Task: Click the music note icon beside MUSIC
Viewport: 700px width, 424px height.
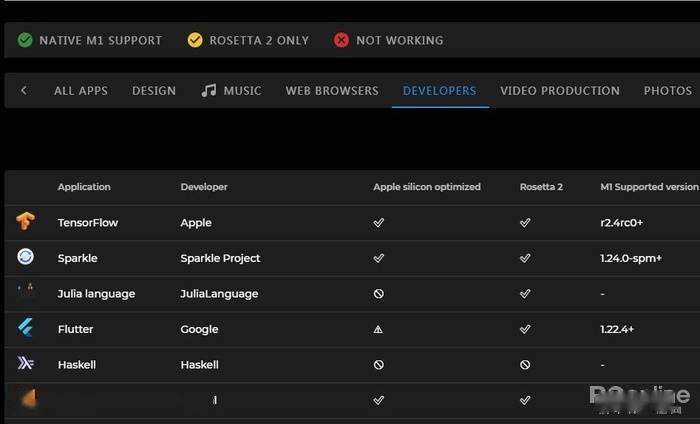Action: click(x=208, y=91)
